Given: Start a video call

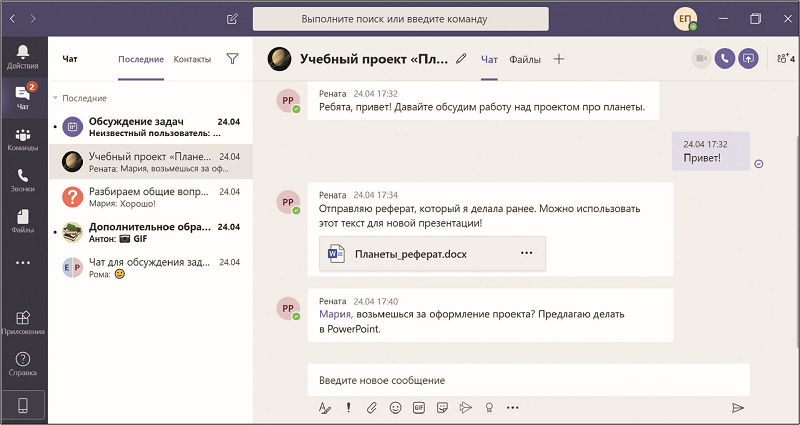Looking at the screenshot, I should pos(702,59).
